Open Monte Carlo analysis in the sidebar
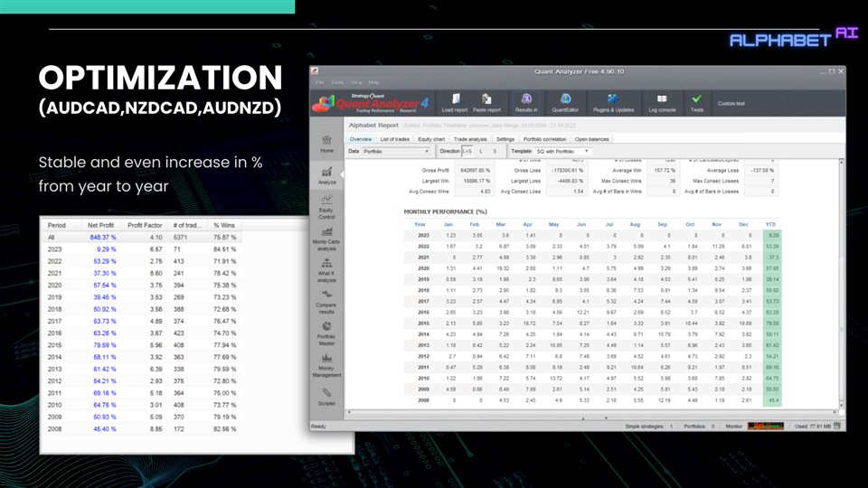Viewport: 868px width, 488px height. point(326,239)
